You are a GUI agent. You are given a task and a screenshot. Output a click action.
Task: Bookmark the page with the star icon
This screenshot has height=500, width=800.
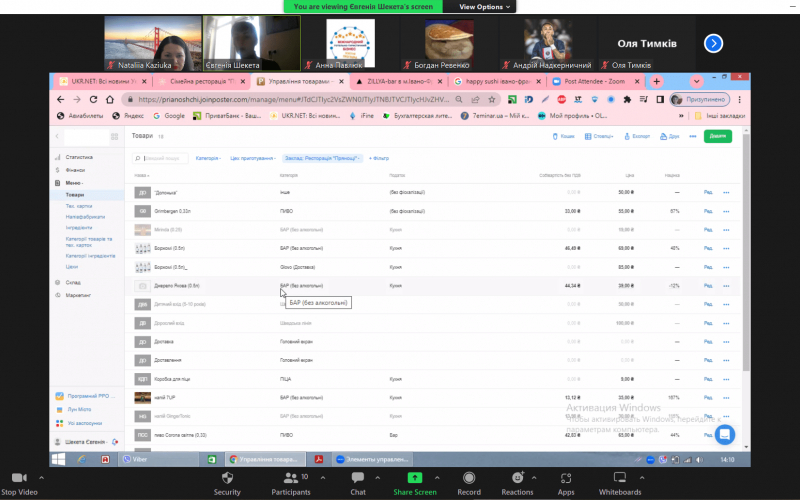click(491, 99)
